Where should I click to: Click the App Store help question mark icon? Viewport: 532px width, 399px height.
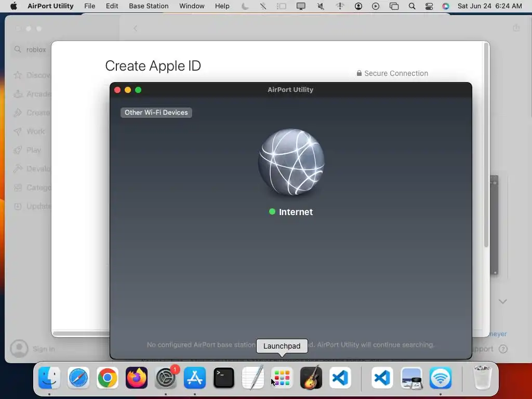click(503, 349)
